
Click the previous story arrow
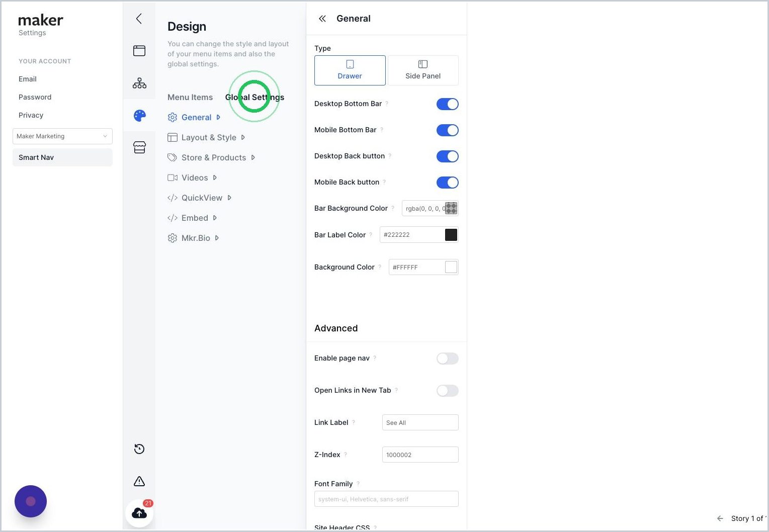tap(720, 518)
